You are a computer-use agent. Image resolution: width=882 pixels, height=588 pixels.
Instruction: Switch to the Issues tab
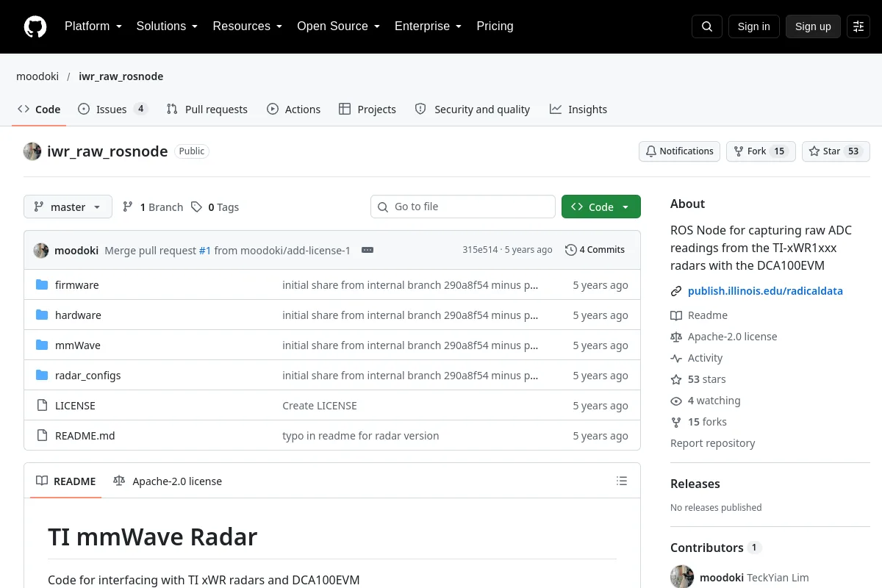pos(112,110)
